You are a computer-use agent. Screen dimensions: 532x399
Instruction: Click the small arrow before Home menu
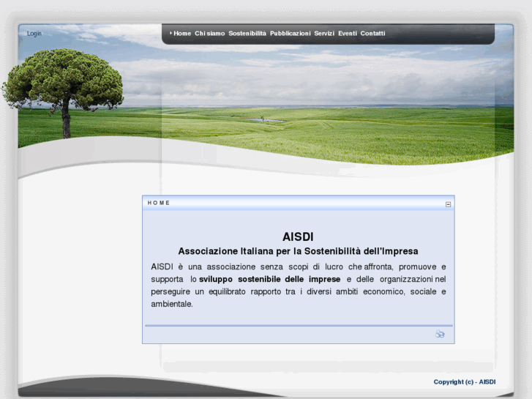coord(171,33)
